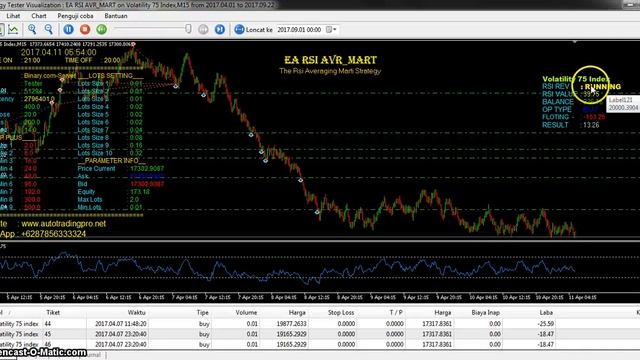Click the Loncat ke label

click(x=259, y=30)
